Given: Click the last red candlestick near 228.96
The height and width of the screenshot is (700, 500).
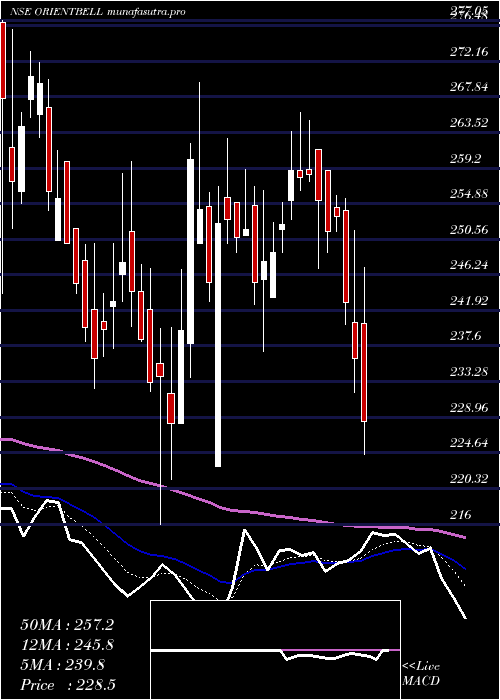Looking at the screenshot, I should [x=364, y=372].
